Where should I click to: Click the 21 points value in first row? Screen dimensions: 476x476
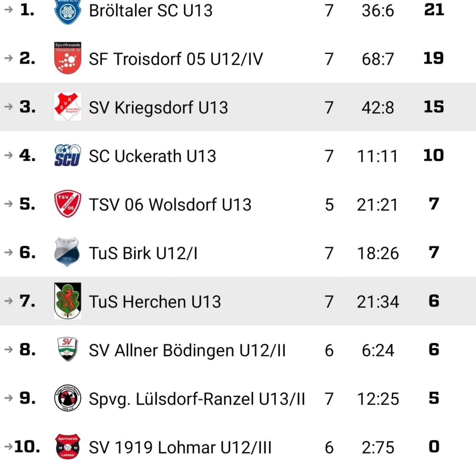pos(434,10)
